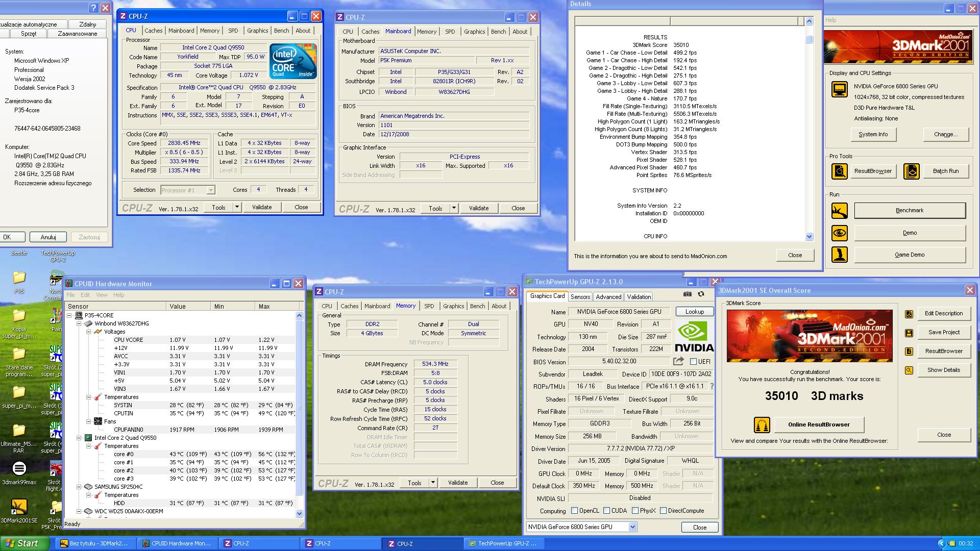This screenshot has width=980, height=551.
Task: Click icon left of Benchmark button
Action: click(840, 210)
